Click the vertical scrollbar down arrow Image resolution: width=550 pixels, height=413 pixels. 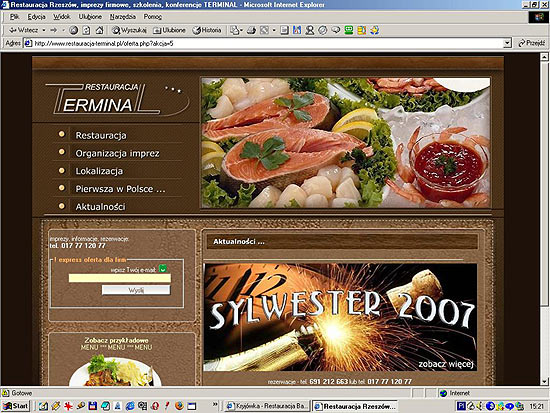pyautogui.click(x=544, y=382)
